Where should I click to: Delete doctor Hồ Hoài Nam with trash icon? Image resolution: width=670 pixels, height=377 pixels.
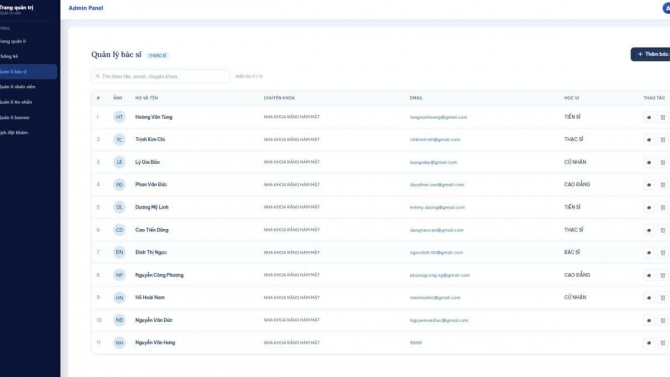(x=663, y=297)
